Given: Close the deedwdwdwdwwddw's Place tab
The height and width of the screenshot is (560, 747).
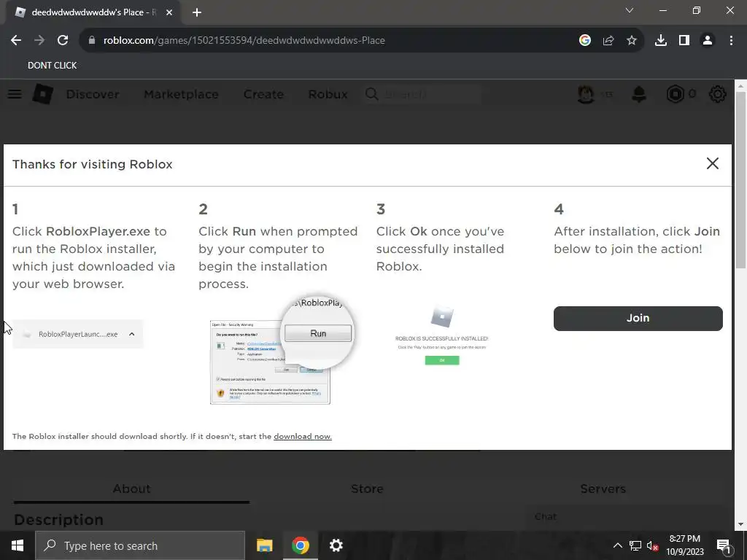Looking at the screenshot, I should point(169,13).
